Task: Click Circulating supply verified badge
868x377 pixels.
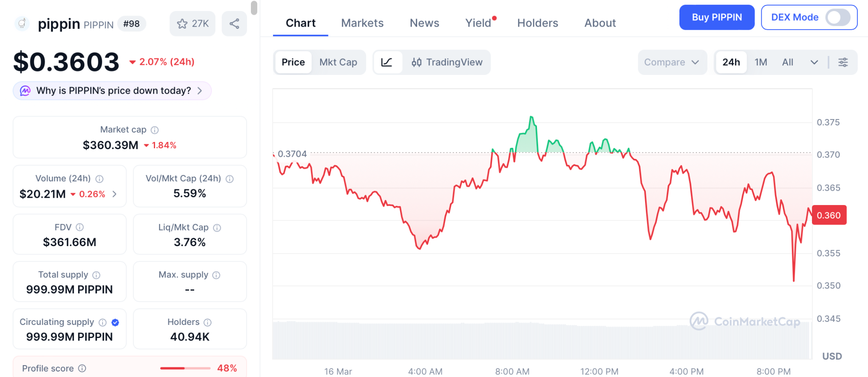Action: coord(115,322)
